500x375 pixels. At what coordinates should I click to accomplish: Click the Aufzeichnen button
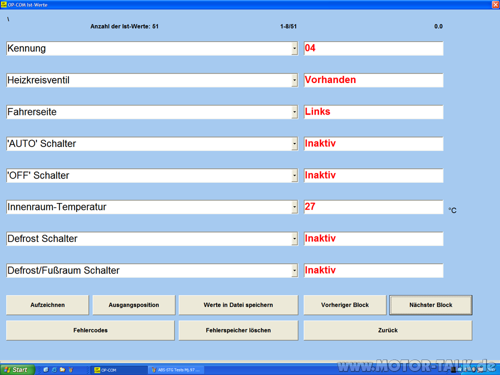pos(47,305)
